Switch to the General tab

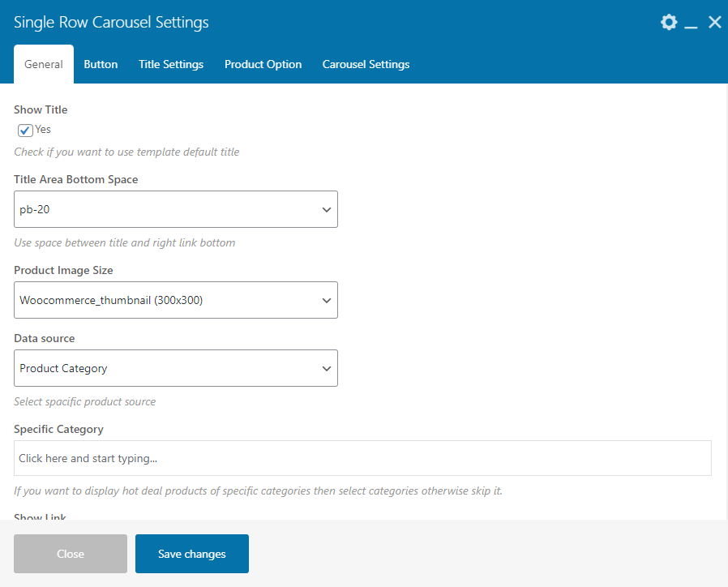pyautogui.click(x=44, y=64)
